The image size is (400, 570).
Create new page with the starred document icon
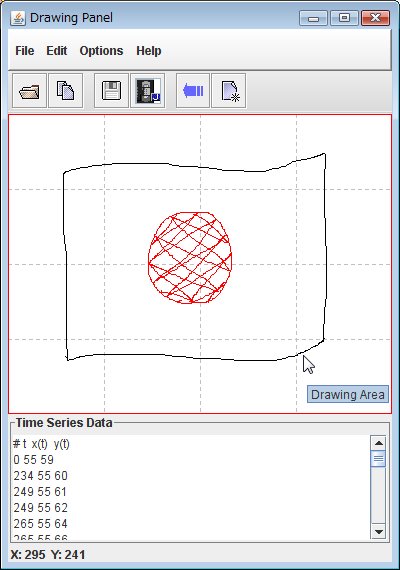click(229, 91)
